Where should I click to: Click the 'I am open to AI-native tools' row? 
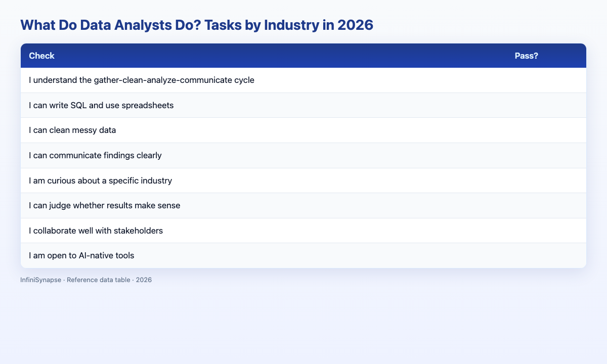[303, 256]
